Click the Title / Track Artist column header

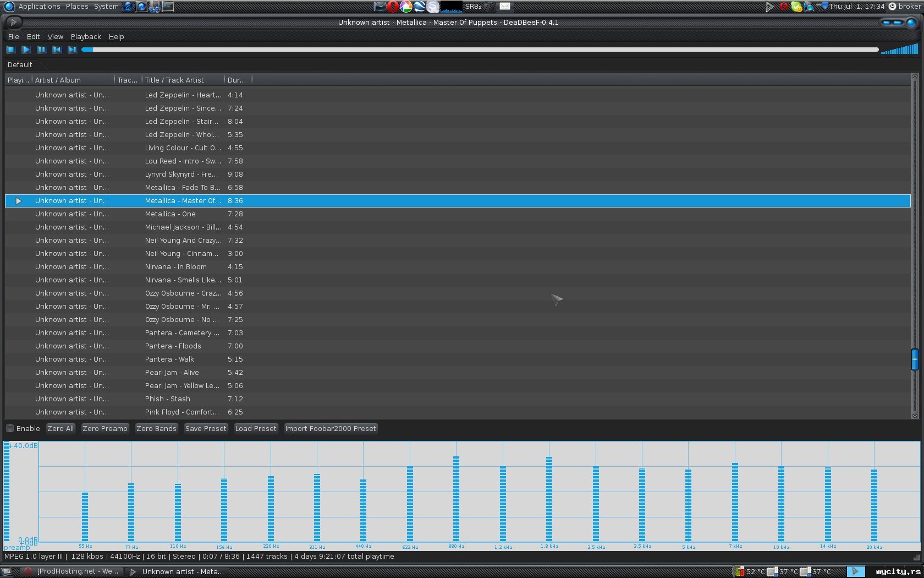[x=183, y=80]
